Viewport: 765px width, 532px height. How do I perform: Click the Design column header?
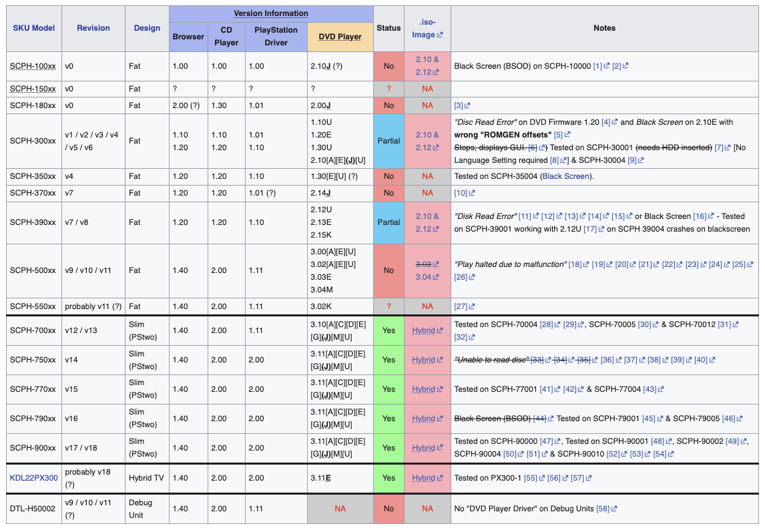pyautogui.click(x=147, y=28)
